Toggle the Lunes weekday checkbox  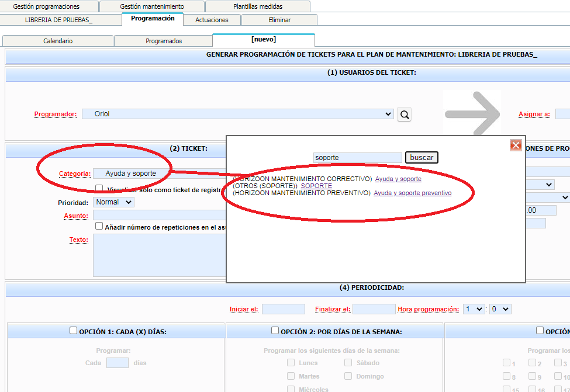[291, 362]
